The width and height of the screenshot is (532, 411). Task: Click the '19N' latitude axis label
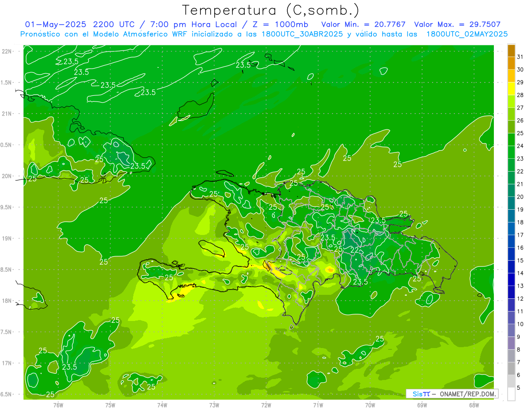coord(7,238)
